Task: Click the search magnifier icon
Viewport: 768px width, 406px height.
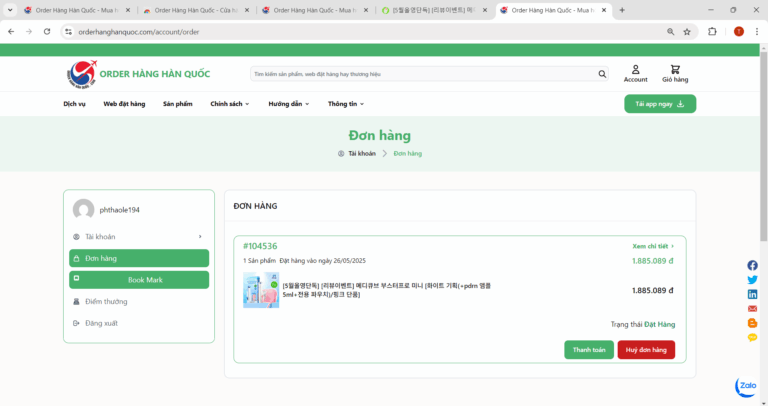Action: (602, 74)
